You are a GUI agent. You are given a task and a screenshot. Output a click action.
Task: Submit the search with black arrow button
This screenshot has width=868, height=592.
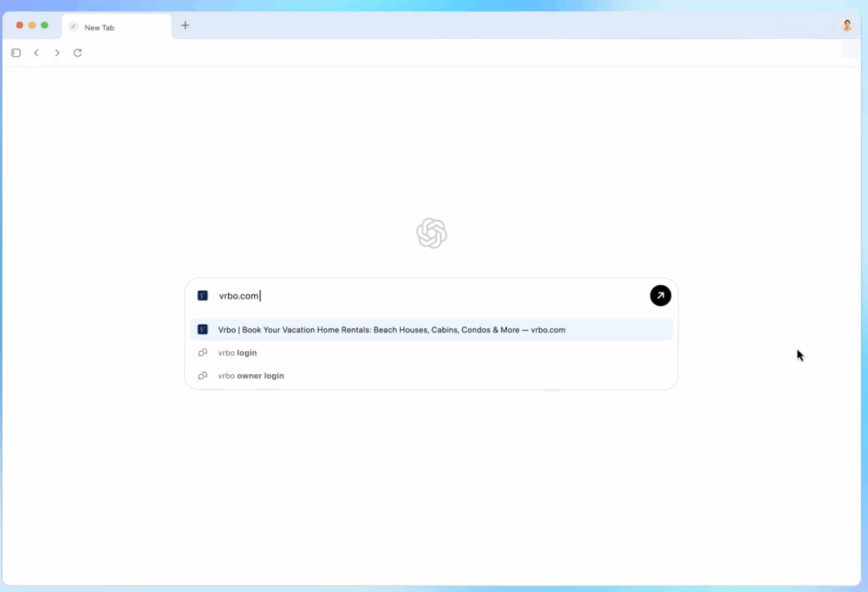[660, 295]
